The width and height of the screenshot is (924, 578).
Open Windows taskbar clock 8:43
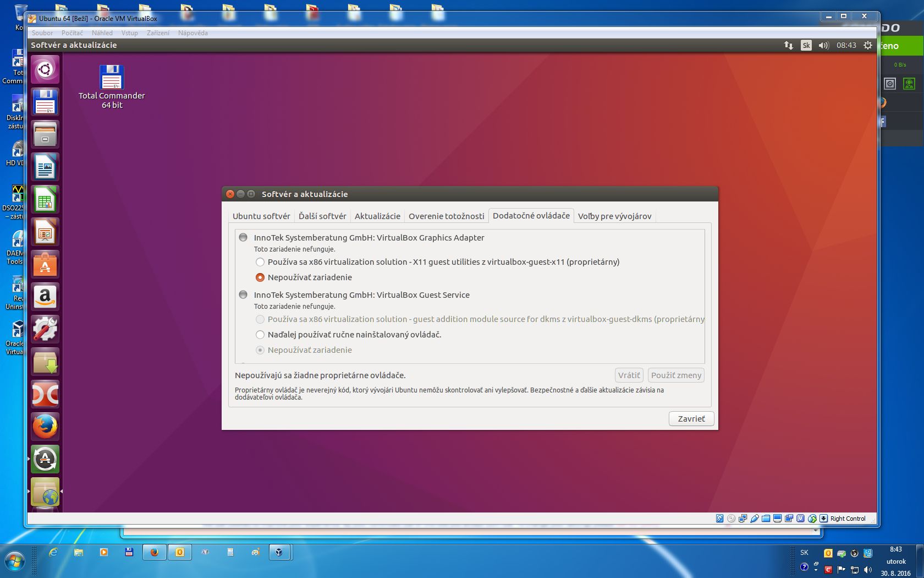896,561
